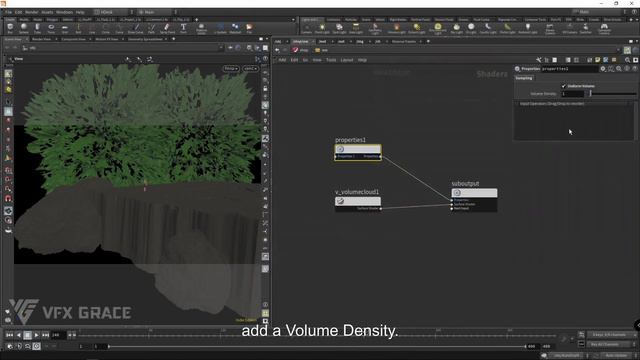Click the frame range slider bar
Image resolution: width=640 pixels, height=360 pixels.
tap(317, 346)
